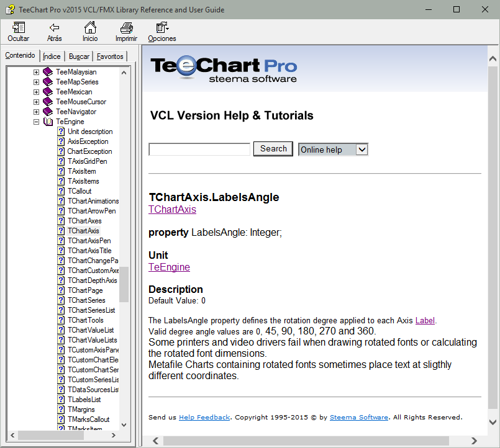Expand the TeeMalaysian tree node
The height and width of the screenshot is (448, 500).
[x=37, y=72]
